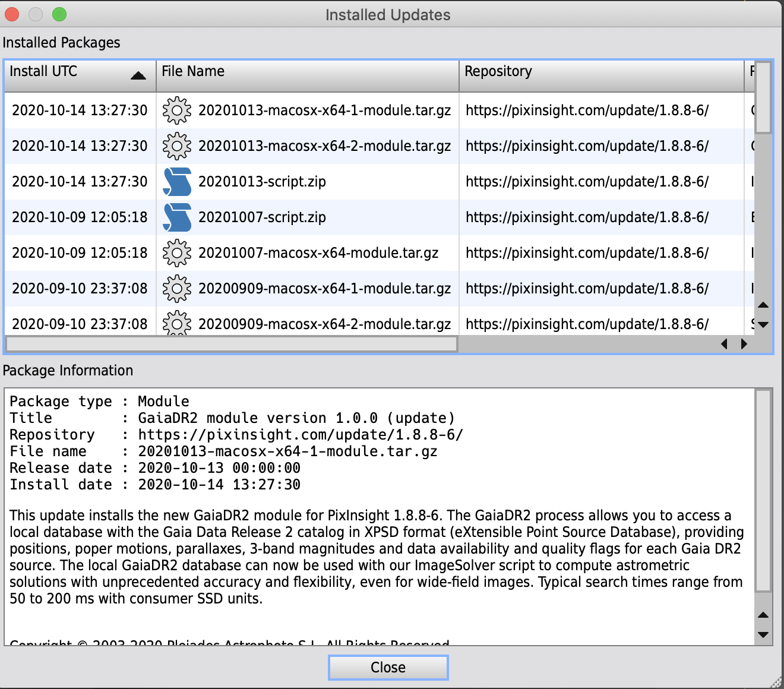Click packages list scroll right arrow
The width and height of the screenshot is (784, 689).
(x=744, y=344)
